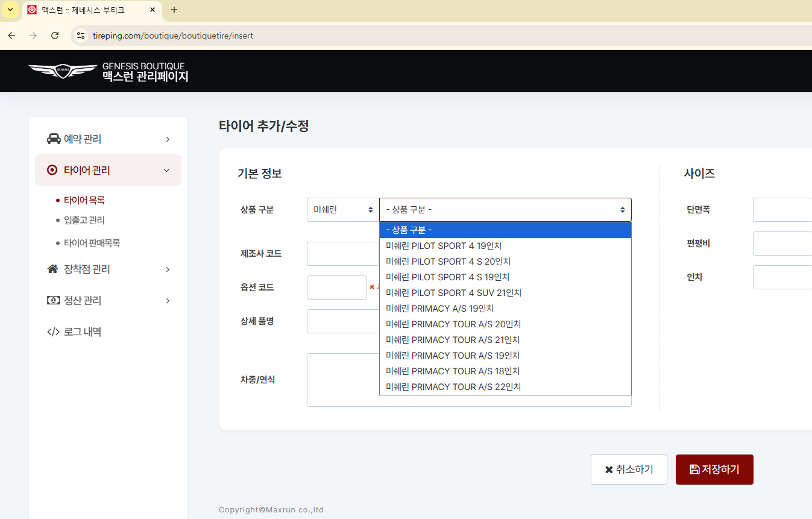This screenshot has width=812, height=519.
Task: Open the 상품 구분 product select box
Action: click(x=505, y=210)
